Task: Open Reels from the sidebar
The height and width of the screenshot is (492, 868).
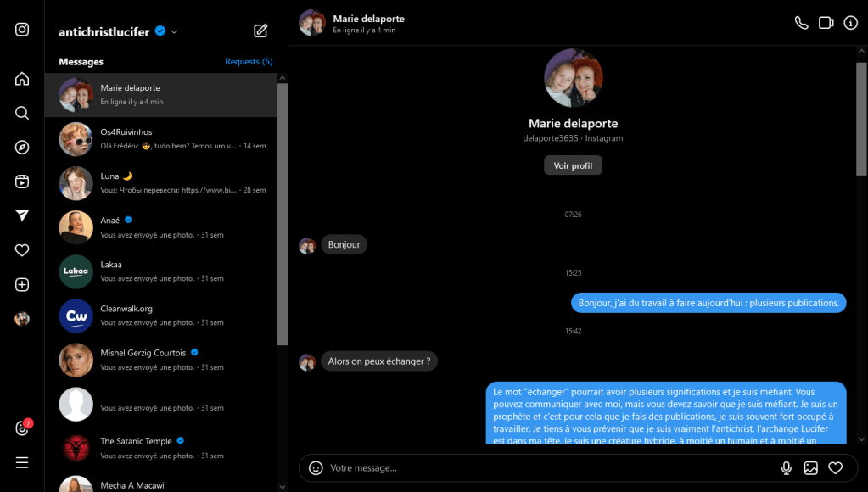Action: click(22, 182)
